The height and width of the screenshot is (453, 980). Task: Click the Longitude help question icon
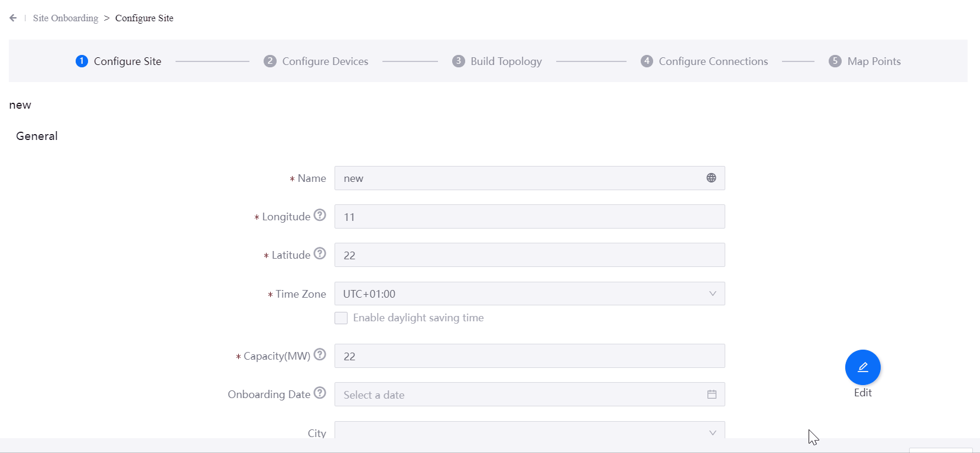(320, 215)
